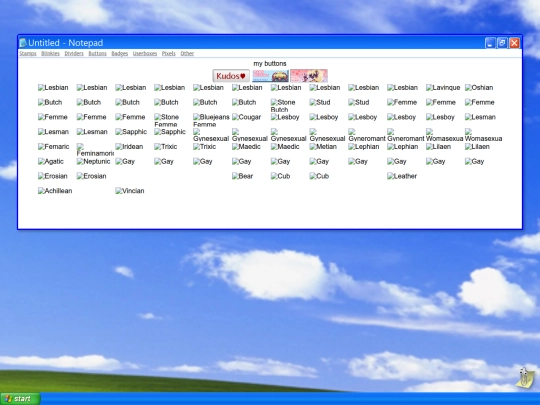The height and width of the screenshot is (405, 540).
Task: Open the Windows start button
Action: click(x=20, y=399)
